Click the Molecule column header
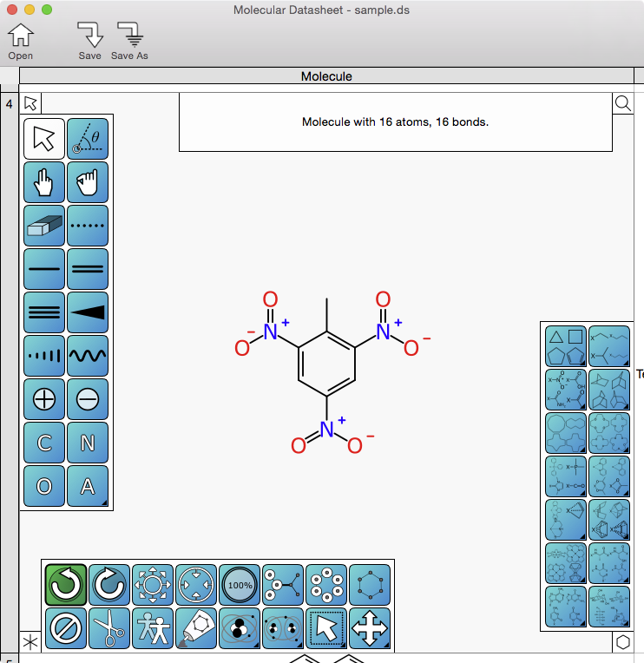 point(326,76)
